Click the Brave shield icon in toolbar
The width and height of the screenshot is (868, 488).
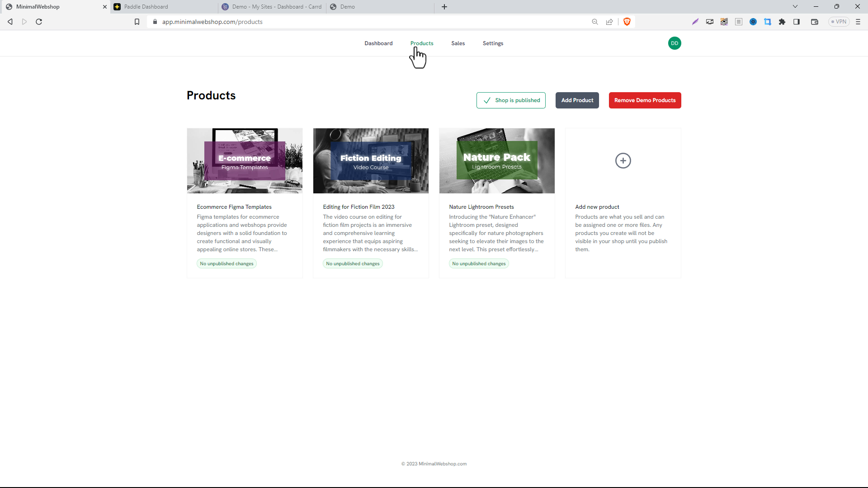627,22
